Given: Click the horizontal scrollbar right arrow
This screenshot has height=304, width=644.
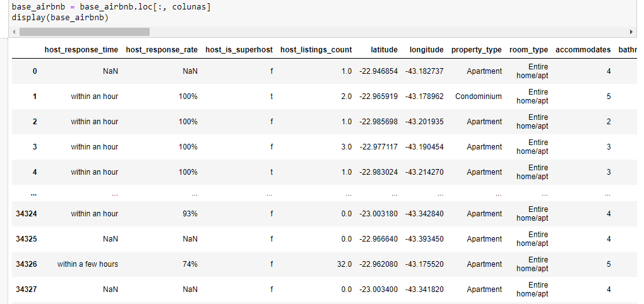Looking at the screenshot, I should pos(631,32).
